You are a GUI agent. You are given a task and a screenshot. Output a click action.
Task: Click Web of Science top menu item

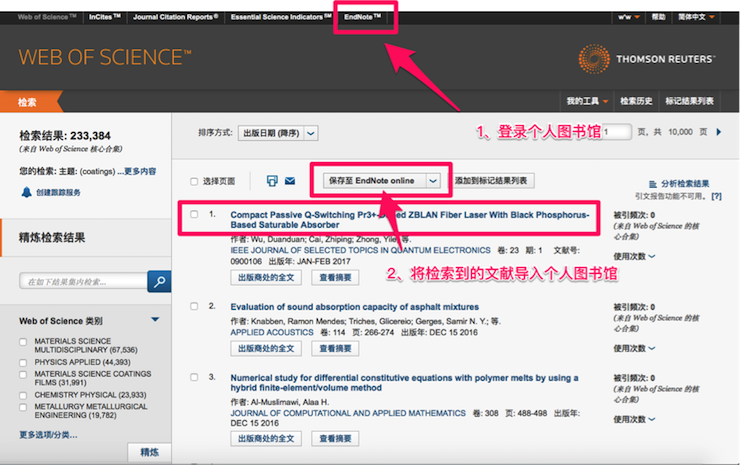[47, 17]
